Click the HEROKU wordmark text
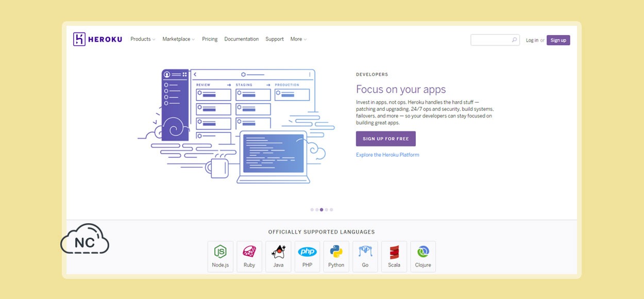Screen dimensions: 644x299 pyautogui.click(x=106, y=39)
